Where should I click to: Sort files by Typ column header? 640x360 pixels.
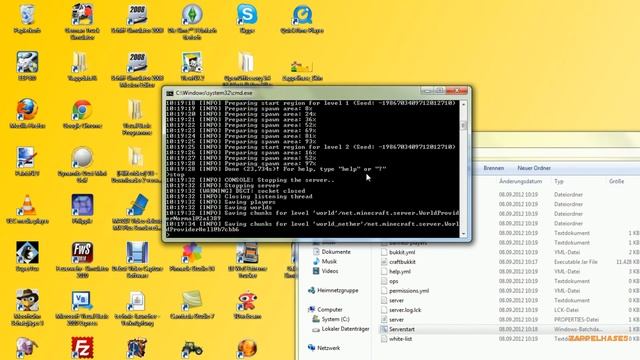pyautogui.click(x=559, y=181)
